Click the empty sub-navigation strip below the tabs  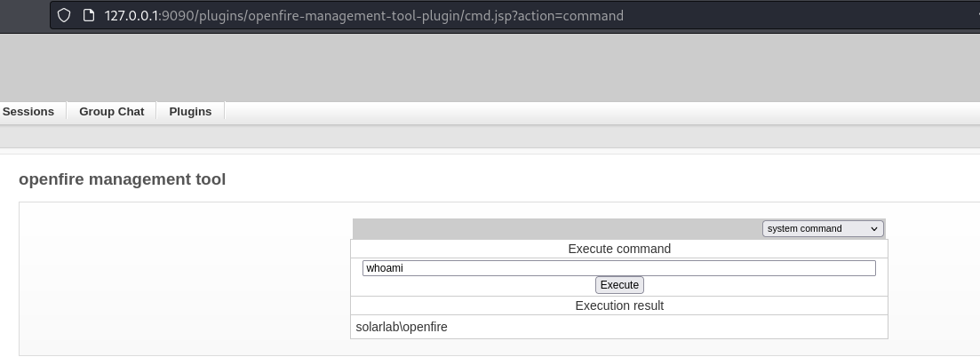pos(489,136)
